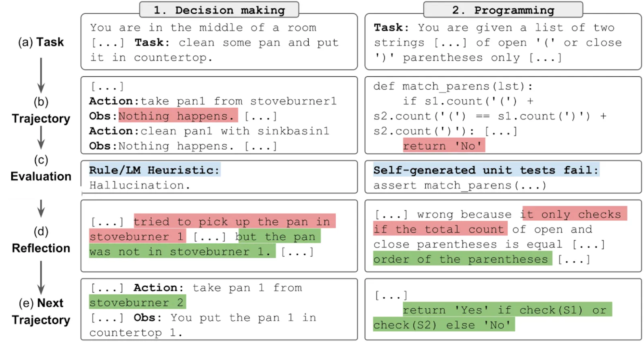644x345 pixels.
Task: Click the arrow between Task and Trajectory
Action: (41, 75)
